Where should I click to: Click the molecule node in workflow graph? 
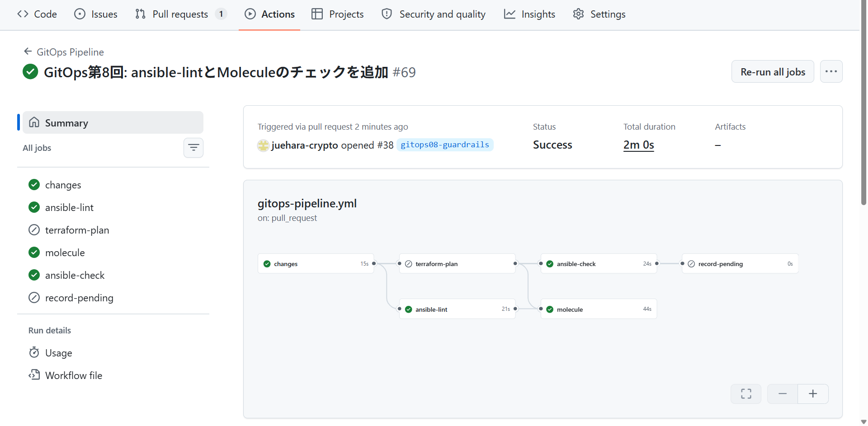(599, 309)
